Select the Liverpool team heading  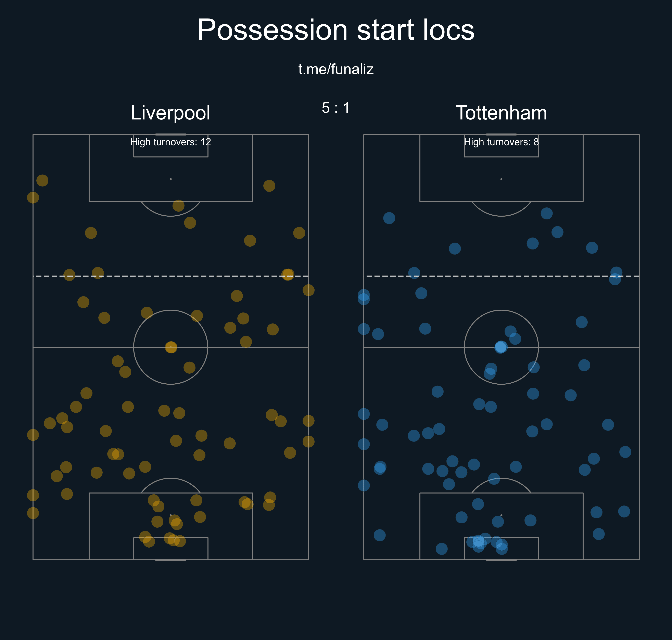(x=170, y=113)
